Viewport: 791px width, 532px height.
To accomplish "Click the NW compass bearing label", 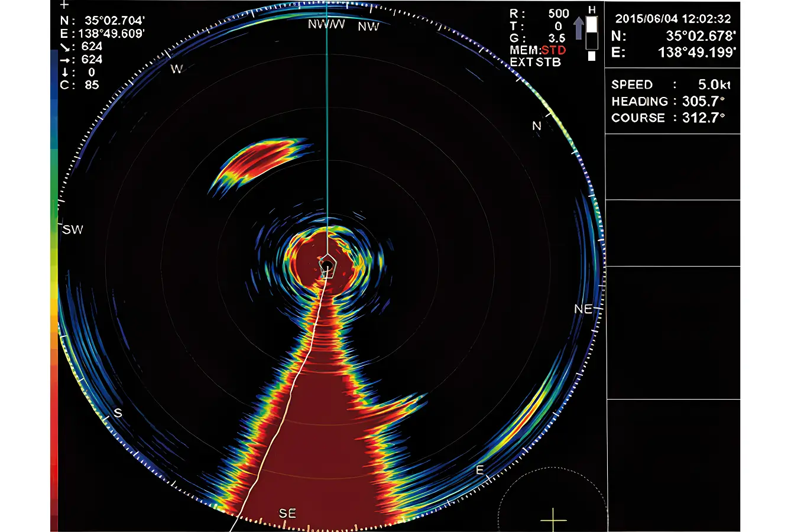I will point(369,27).
